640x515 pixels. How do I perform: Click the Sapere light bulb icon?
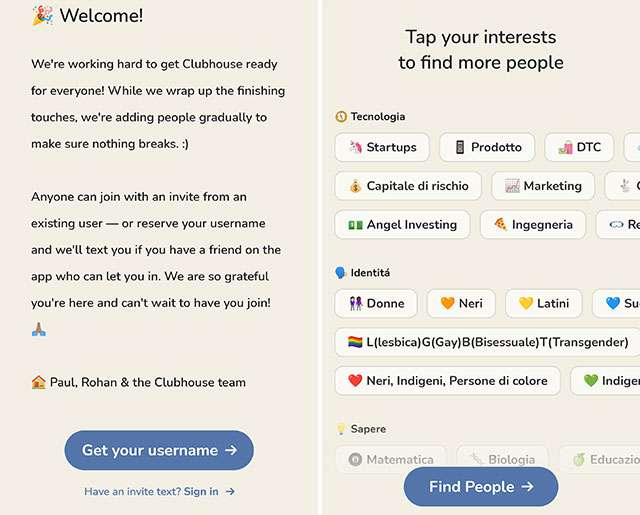[341, 429]
